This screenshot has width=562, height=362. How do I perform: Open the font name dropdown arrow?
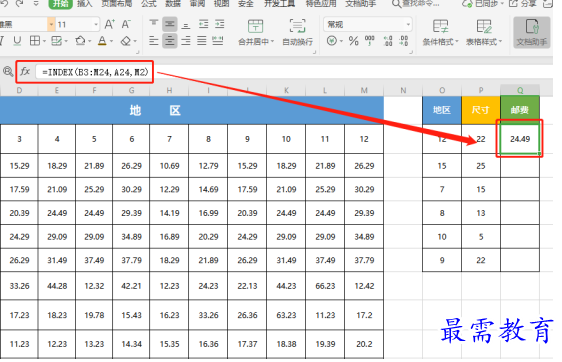click(51, 24)
